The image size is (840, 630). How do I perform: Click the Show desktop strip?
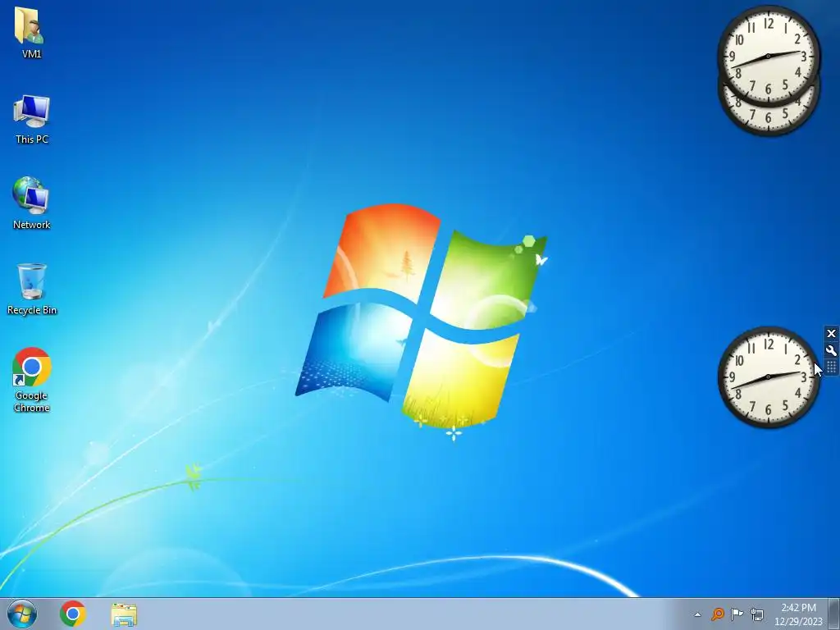pyautogui.click(x=834, y=614)
